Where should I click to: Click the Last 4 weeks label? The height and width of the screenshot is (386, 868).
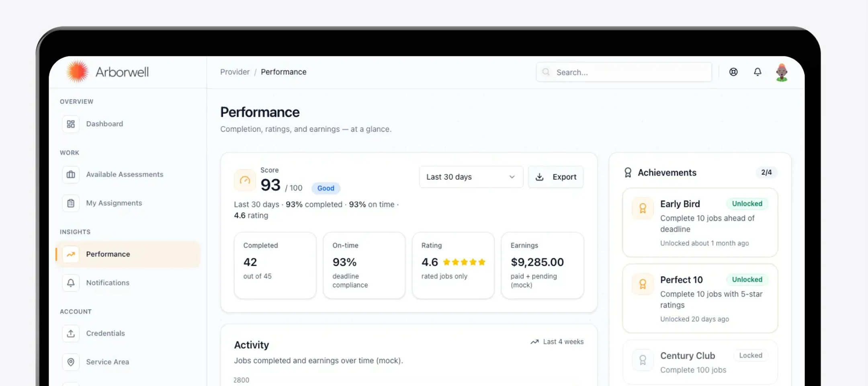coord(563,342)
